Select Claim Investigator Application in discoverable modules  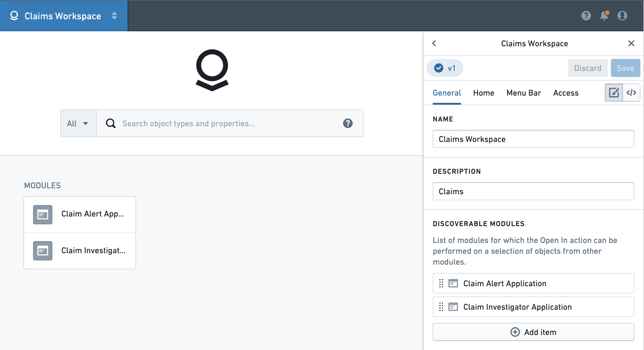[533, 307]
